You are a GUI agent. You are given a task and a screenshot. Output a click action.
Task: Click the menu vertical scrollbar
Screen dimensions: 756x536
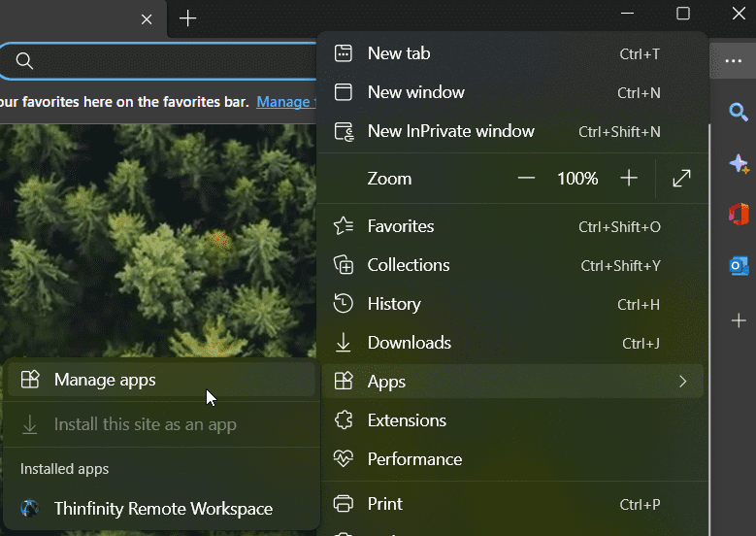[x=708, y=328]
